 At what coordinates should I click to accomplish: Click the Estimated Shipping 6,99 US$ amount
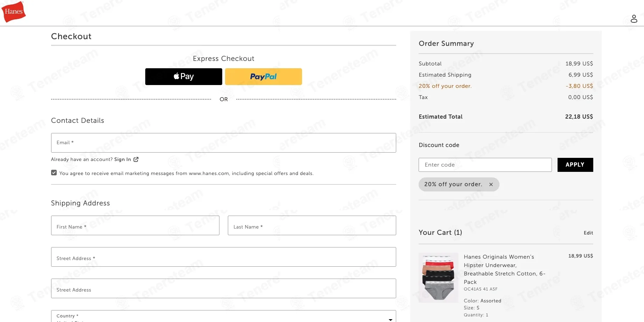pyautogui.click(x=581, y=75)
